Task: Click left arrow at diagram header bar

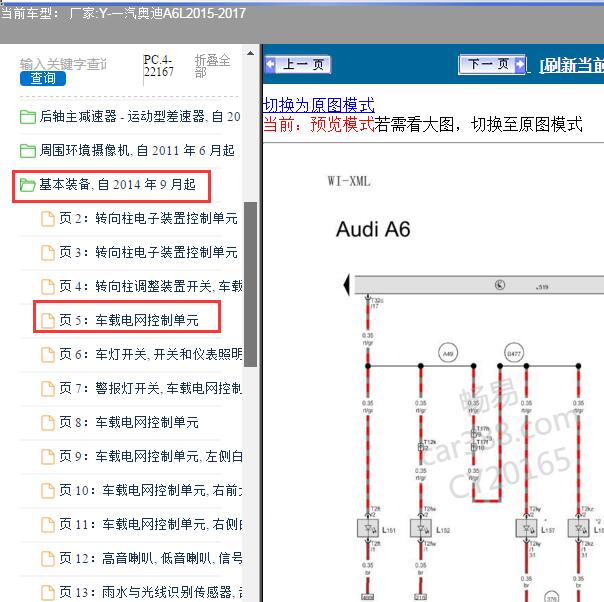Action: coord(347,285)
